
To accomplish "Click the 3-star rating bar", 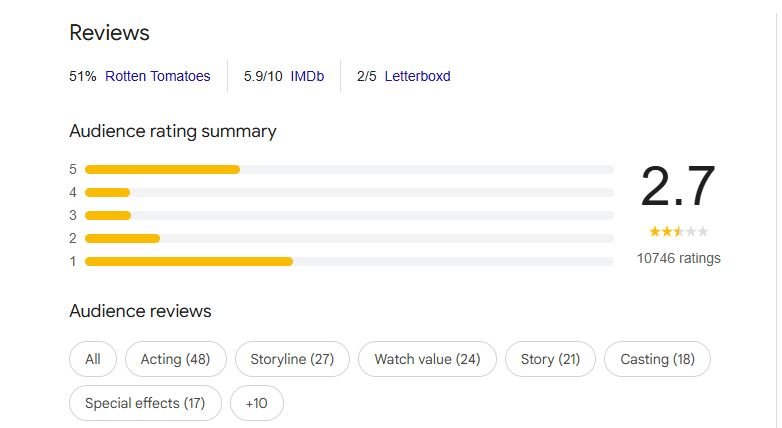I will (x=349, y=215).
